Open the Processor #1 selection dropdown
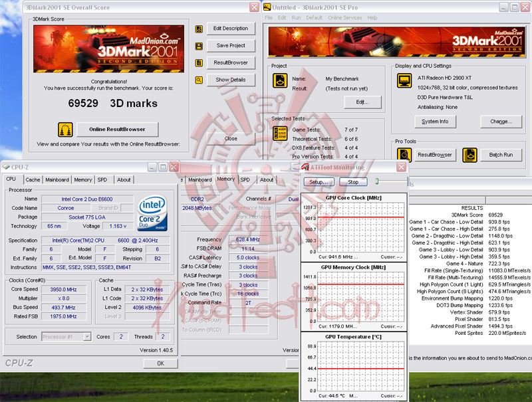 pos(87,337)
